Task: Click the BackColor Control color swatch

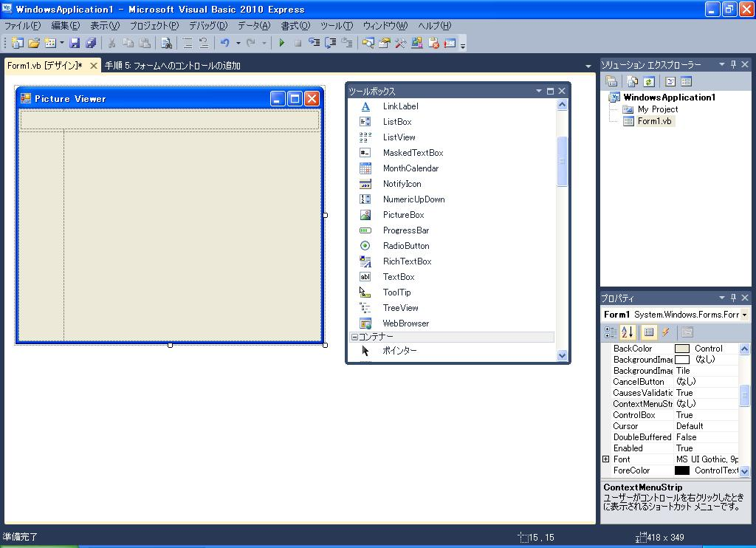Action: coord(682,349)
